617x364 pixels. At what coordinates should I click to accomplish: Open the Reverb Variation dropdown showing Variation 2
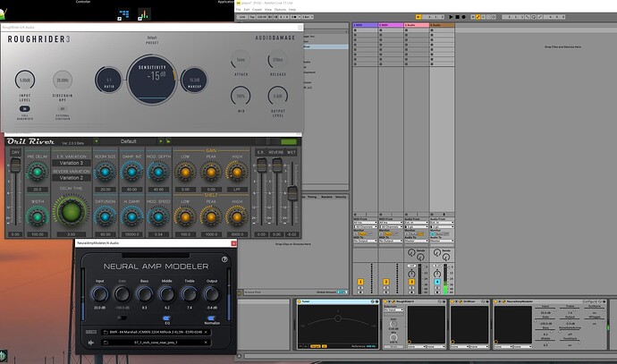(x=72, y=178)
